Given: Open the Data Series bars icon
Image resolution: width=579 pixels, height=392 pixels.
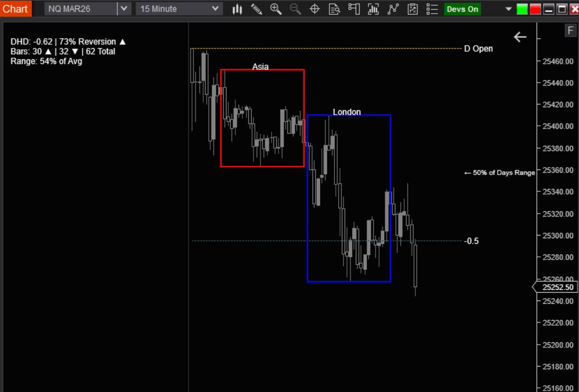Looking at the screenshot, I should (x=373, y=9).
